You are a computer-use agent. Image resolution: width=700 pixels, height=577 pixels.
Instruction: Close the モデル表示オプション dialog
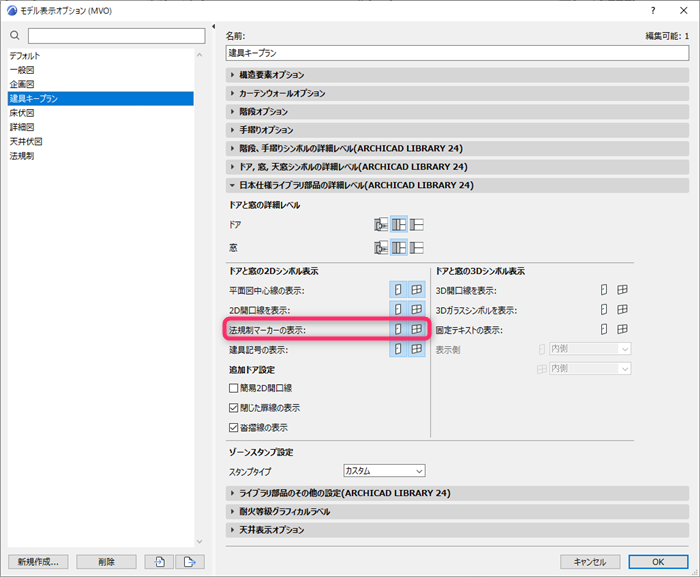(684, 10)
